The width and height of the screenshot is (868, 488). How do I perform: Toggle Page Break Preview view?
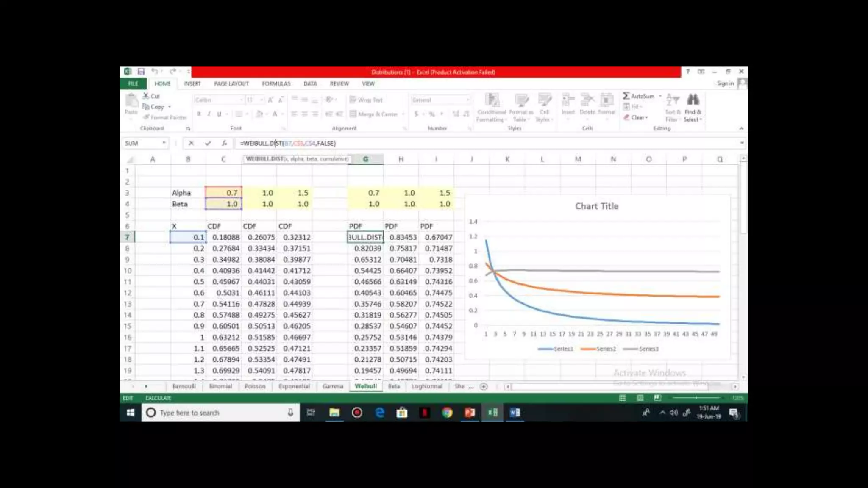click(x=657, y=398)
